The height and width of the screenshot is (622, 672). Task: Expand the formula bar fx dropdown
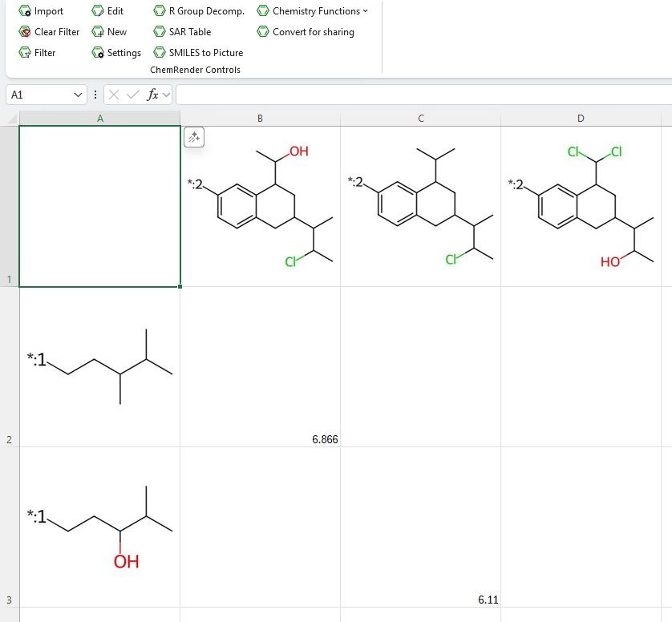pyautogui.click(x=166, y=95)
